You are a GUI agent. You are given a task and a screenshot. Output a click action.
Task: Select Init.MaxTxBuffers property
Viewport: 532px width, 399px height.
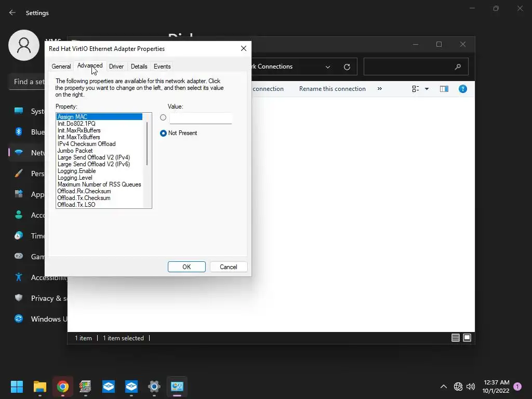pos(99,137)
